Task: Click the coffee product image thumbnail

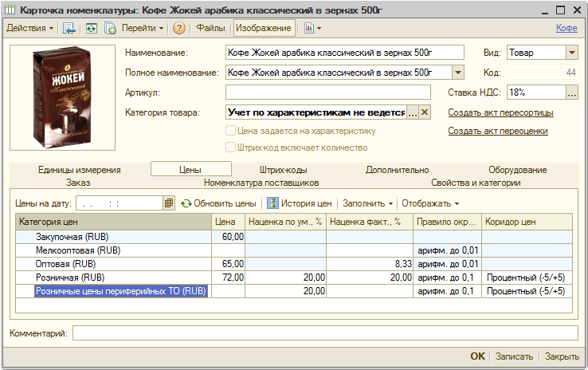Action: click(x=62, y=97)
